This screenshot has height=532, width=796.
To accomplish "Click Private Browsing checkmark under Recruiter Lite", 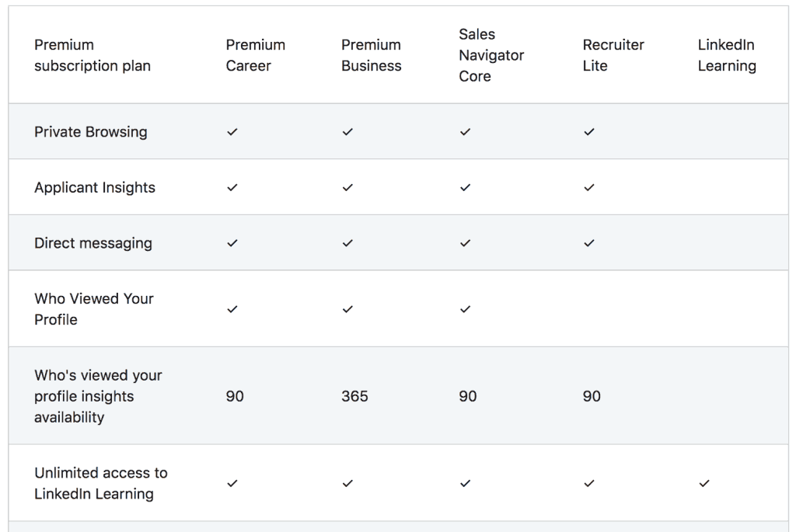I will tap(589, 132).
